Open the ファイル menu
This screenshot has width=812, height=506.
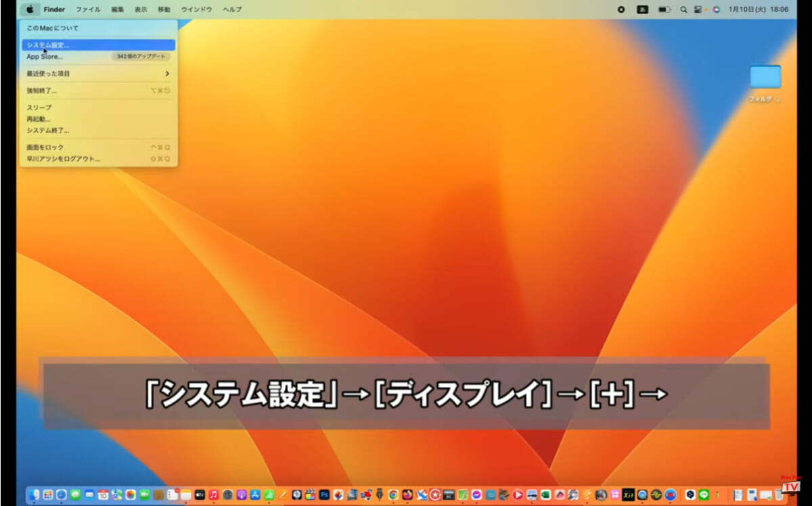click(88, 9)
